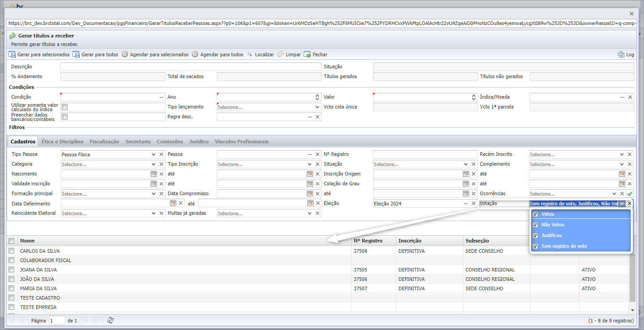
Task: Expand the Formação principal dropdown
Action: tap(154, 193)
